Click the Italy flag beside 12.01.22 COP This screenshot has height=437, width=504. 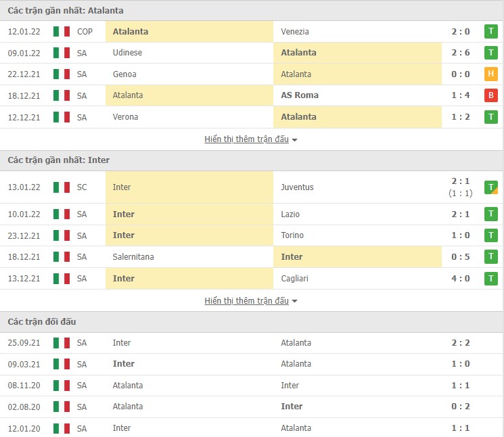point(62,31)
